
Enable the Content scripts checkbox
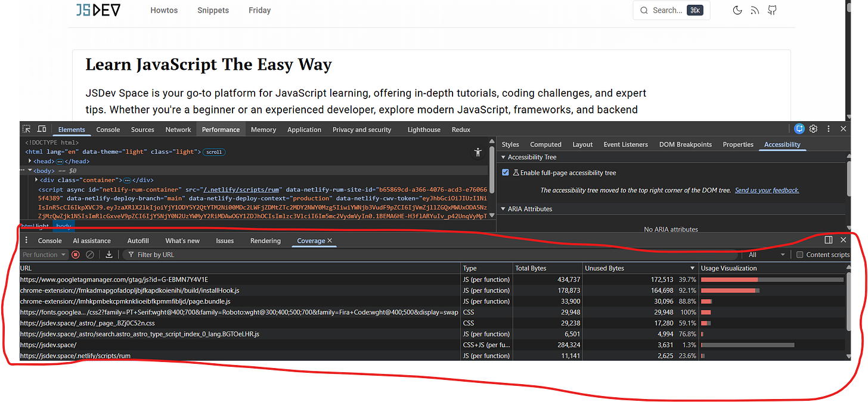point(800,255)
